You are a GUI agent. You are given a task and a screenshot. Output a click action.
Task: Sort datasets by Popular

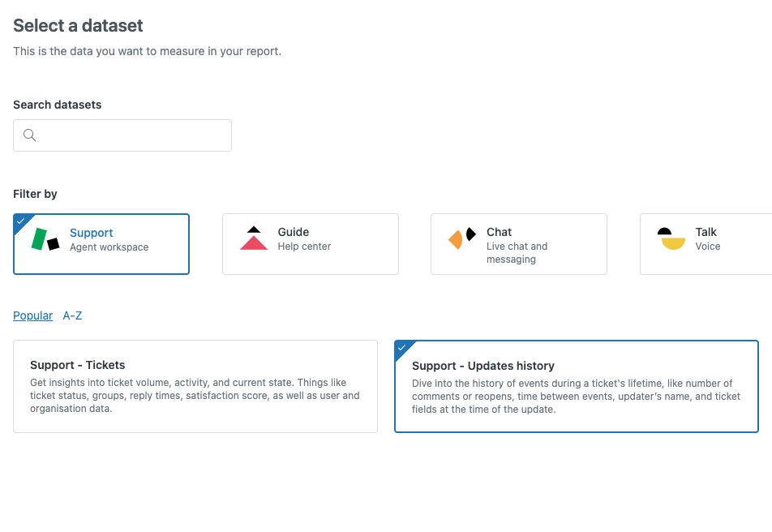(x=32, y=315)
